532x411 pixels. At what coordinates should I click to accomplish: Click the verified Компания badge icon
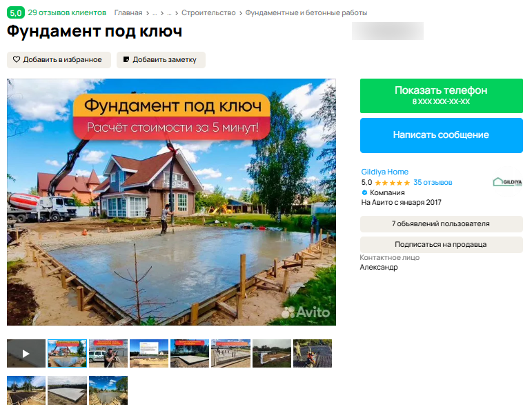(x=364, y=192)
